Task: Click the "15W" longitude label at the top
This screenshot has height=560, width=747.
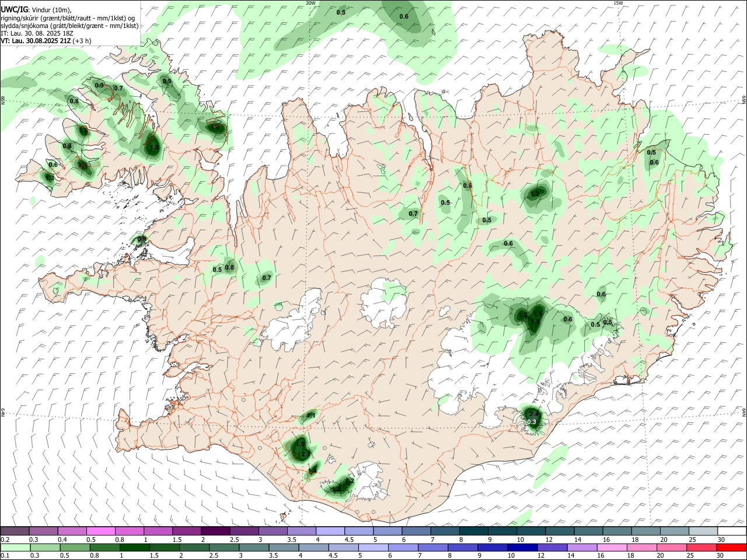Action: pyautogui.click(x=618, y=3)
